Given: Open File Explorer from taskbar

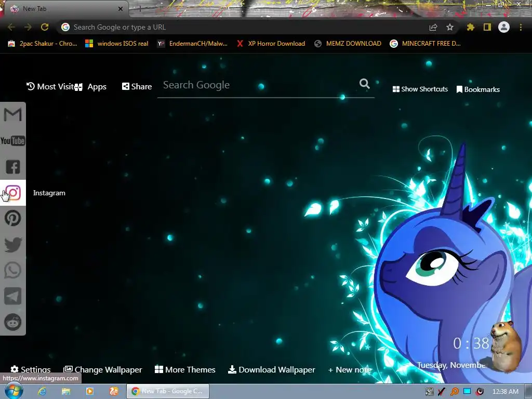Looking at the screenshot, I should (66, 391).
